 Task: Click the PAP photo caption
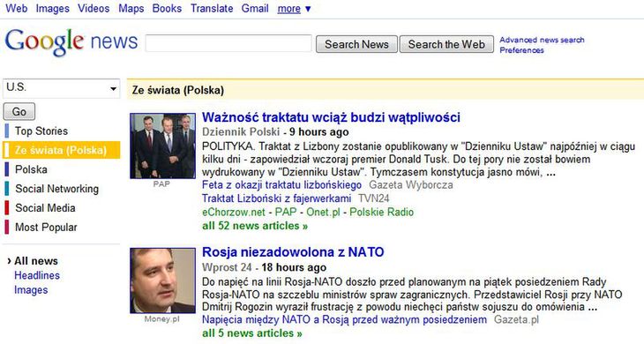click(x=161, y=183)
